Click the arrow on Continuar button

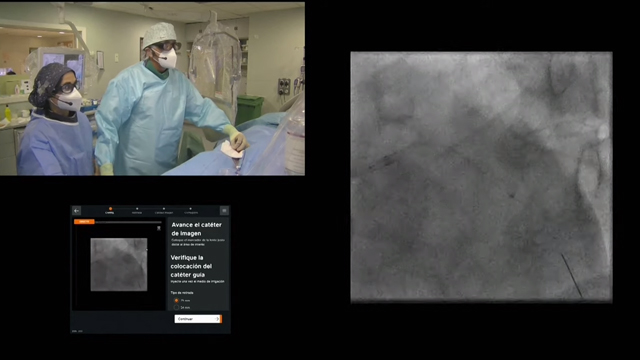point(217,319)
